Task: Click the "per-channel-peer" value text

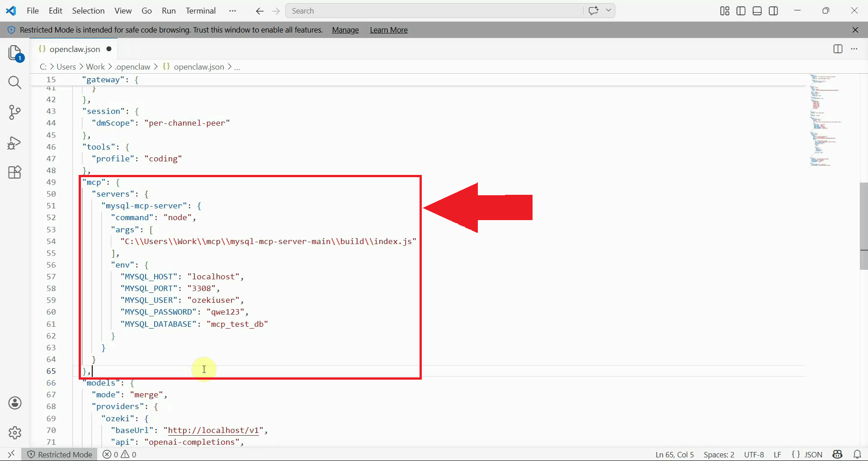Action: click(x=187, y=123)
